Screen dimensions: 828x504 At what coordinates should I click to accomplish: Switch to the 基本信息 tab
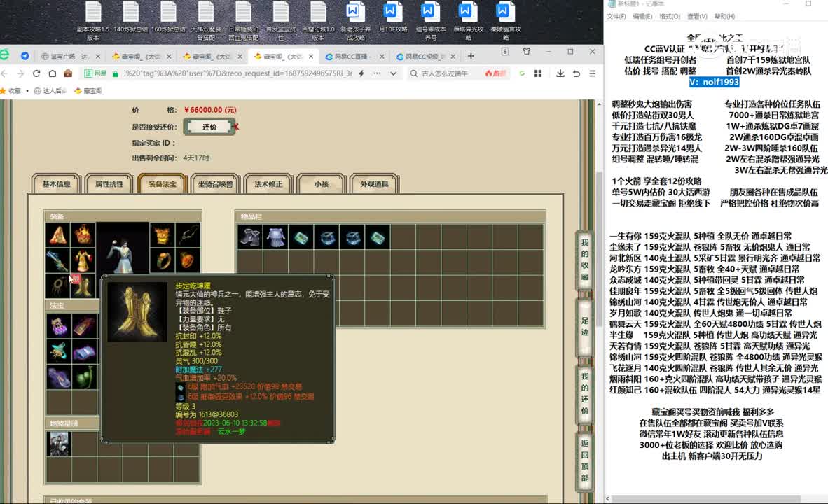click(x=56, y=183)
